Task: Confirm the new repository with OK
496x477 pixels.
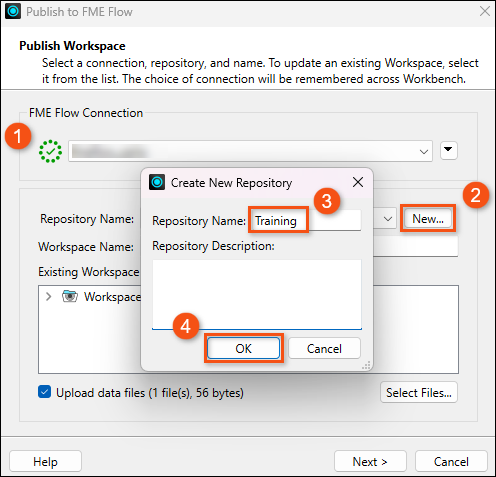Action: pyautogui.click(x=243, y=348)
